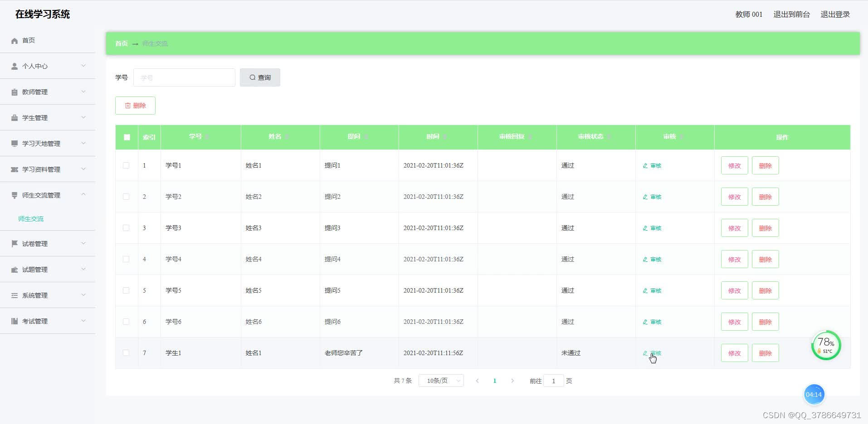Expand 考试管理 using its chevron
The image size is (868, 424).
[x=83, y=321]
